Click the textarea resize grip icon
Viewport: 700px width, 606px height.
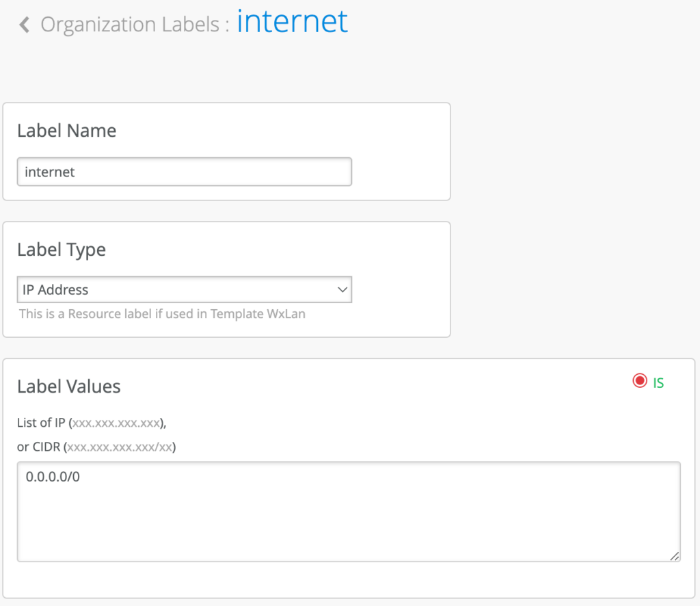(x=673, y=557)
